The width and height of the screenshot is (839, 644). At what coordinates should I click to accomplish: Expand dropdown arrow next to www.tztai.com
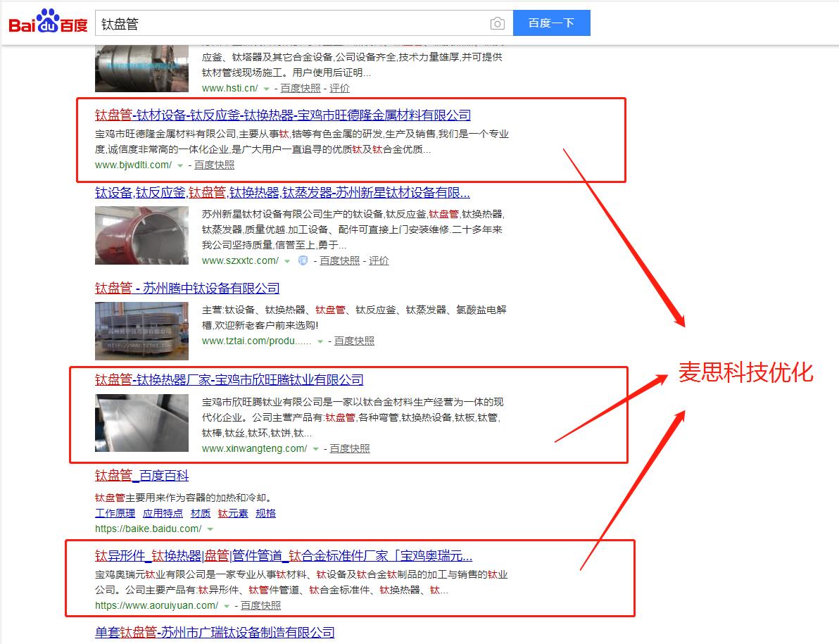click(320, 341)
